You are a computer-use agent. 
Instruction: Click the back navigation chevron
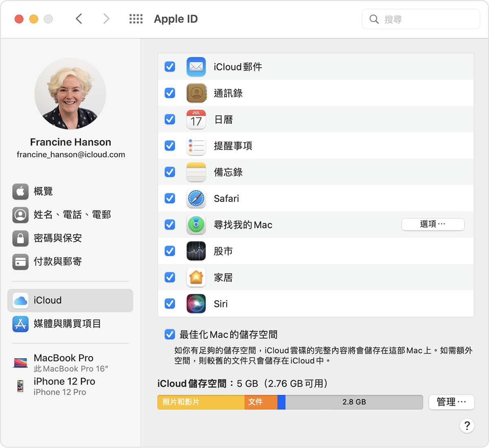pos(79,19)
